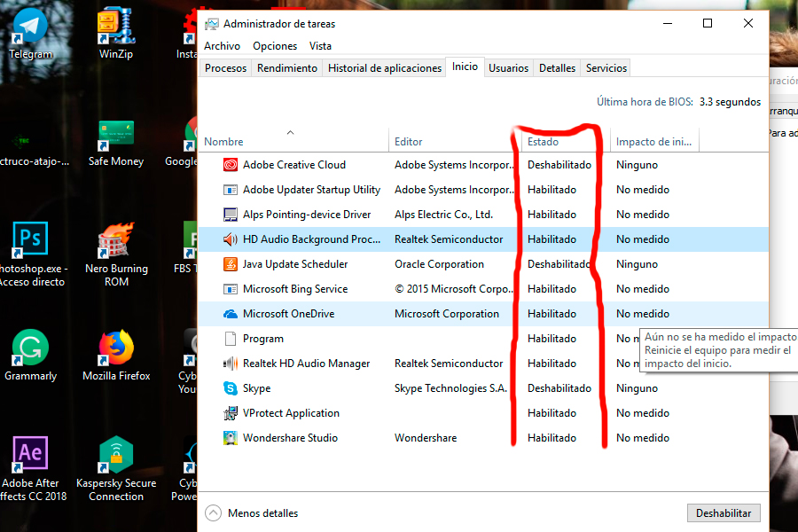The image size is (798, 532).
Task: Collapse details with the circular chevron arrow
Action: 213,512
